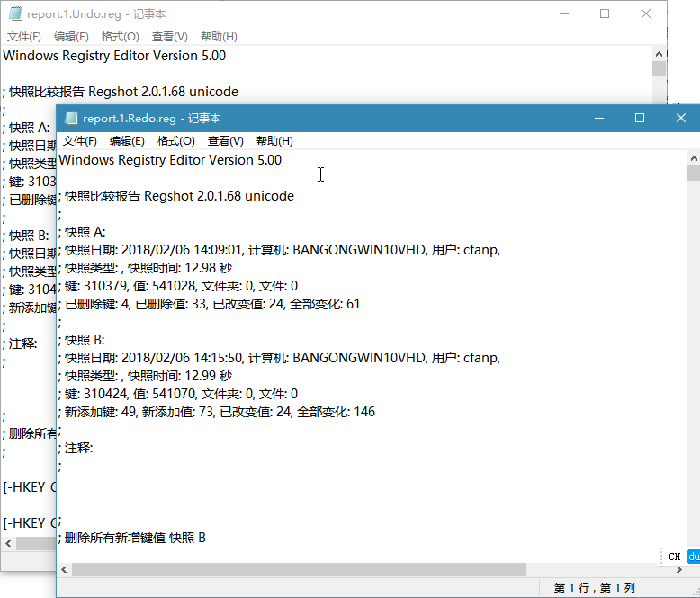This screenshot has height=598, width=700.
Task: Click Notepad icon in report.1.Undo.reg title bar
Action: tap(14, 14)
